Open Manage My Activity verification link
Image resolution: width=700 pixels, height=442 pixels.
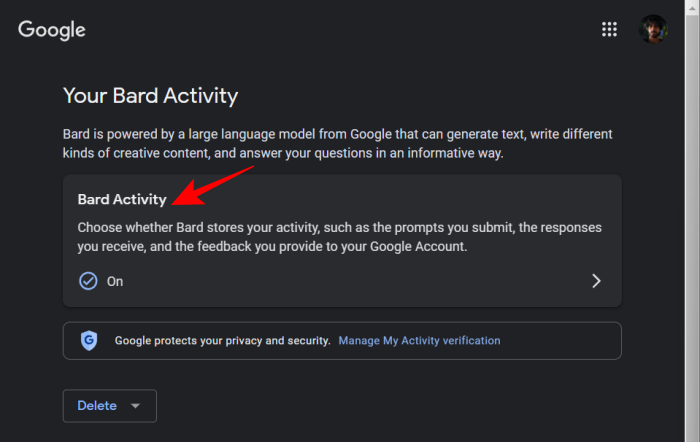[x=419, y=341]
